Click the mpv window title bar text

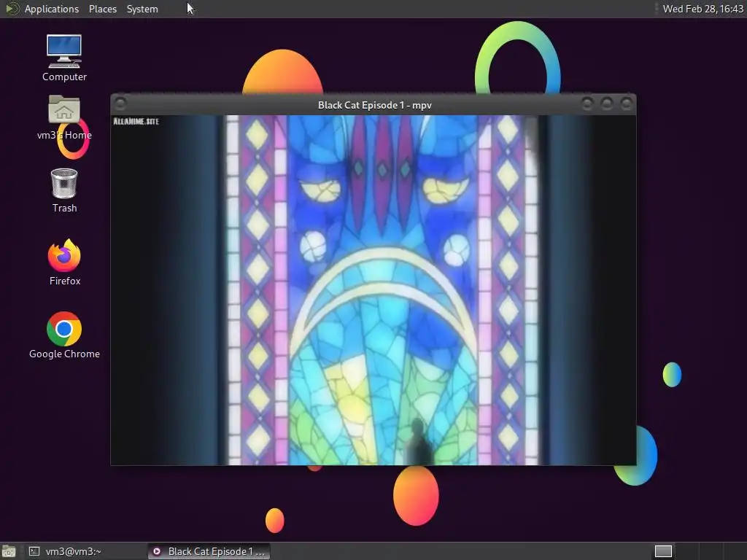pyautogui.click(x=374, y=105)
